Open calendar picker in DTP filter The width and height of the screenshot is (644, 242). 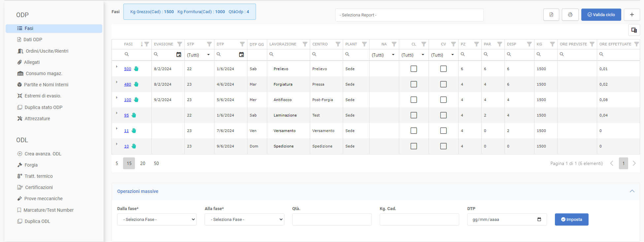coord(241,55)
